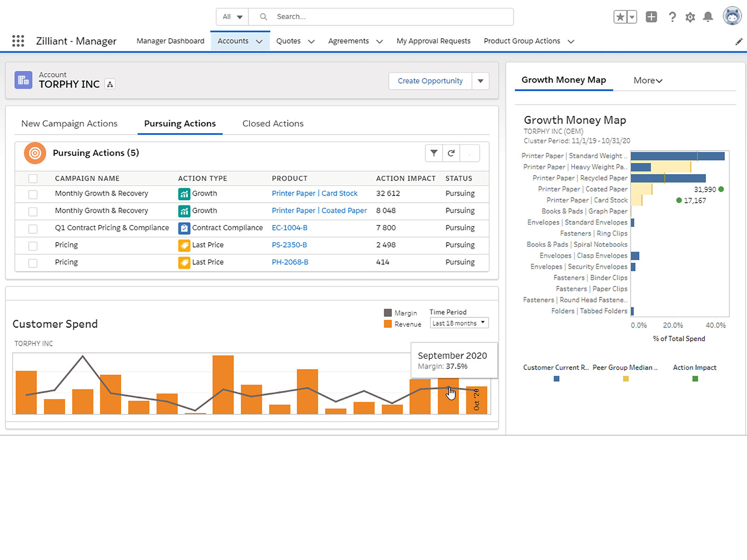
Task: Expand the Product Group Actions chevron
Action: click(x=571, y=42)
